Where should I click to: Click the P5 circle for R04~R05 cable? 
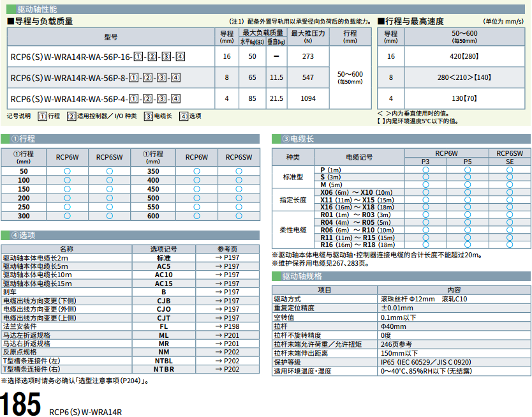(468, 222)
